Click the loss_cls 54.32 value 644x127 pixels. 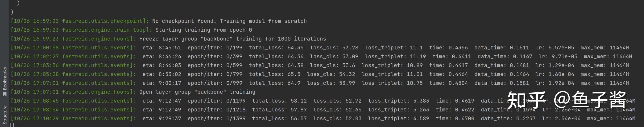click(331, 74)
